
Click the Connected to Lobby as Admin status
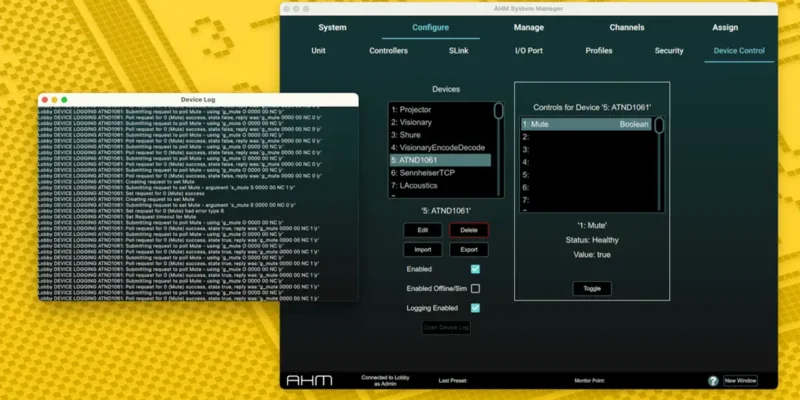[385, 381]
